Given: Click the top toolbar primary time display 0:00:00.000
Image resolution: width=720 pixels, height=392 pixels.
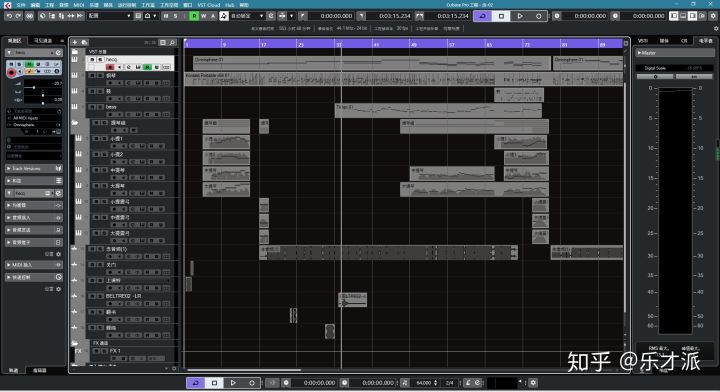Looking at the screenshot, I should [337, 16].
